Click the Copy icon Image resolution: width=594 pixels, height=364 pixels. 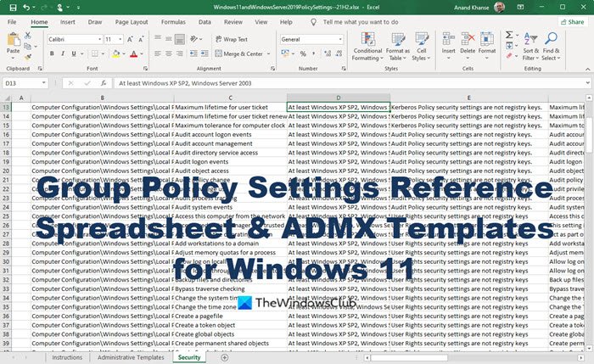[28, 46]
